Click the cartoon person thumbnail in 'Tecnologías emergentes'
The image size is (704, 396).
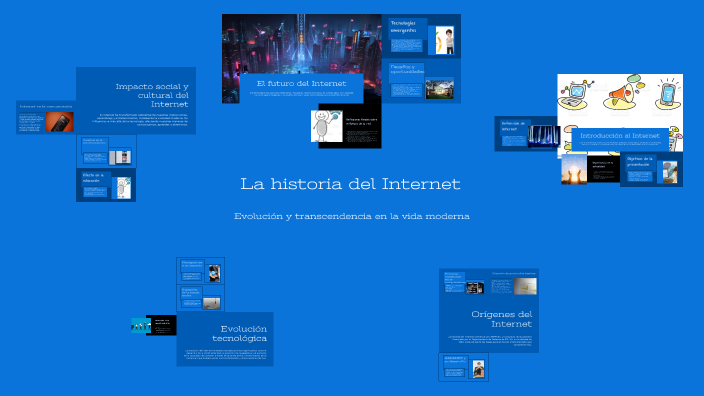444,40
